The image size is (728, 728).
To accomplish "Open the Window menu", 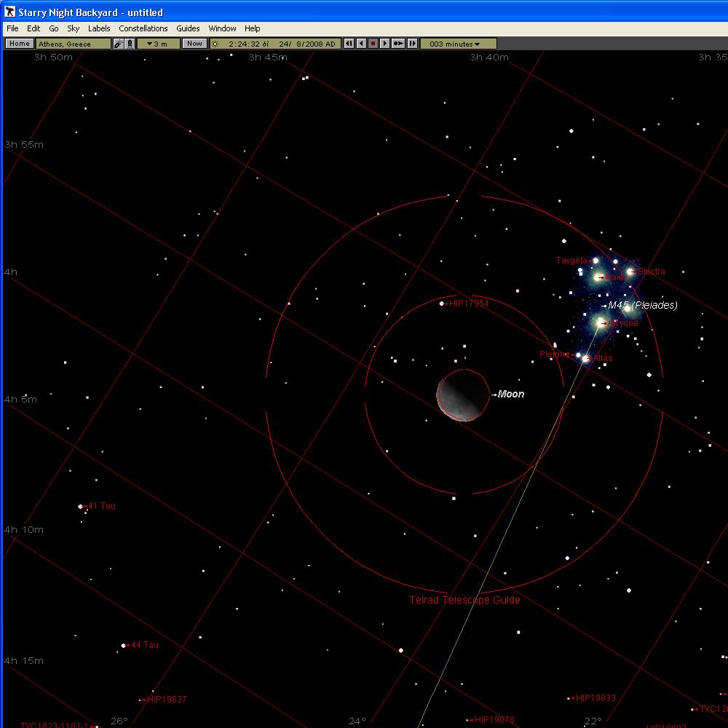I will [x=222, y=28].
